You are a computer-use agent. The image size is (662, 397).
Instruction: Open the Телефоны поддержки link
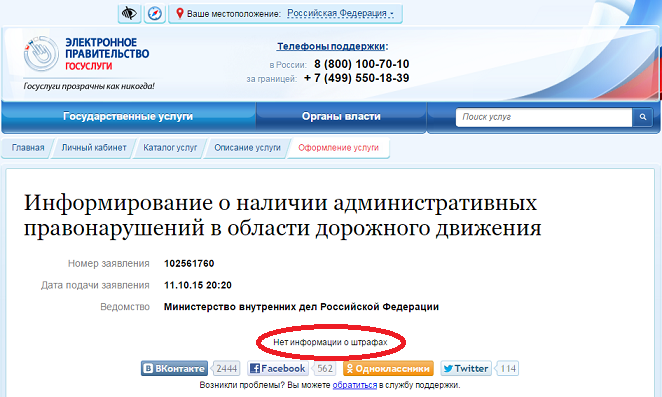[332, 46]
